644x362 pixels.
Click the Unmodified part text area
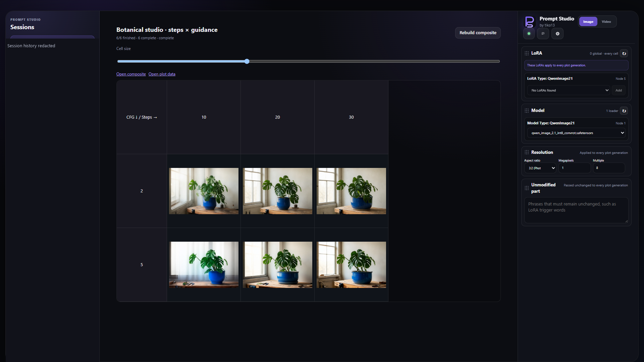coord(576,210)
